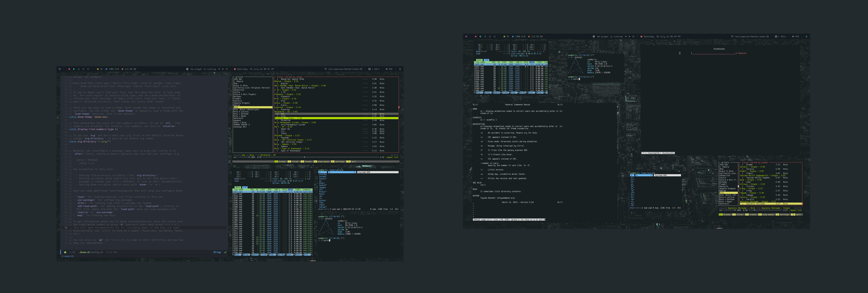
Task: Select the highlighted Rota artist in left player
Action: 253,107
